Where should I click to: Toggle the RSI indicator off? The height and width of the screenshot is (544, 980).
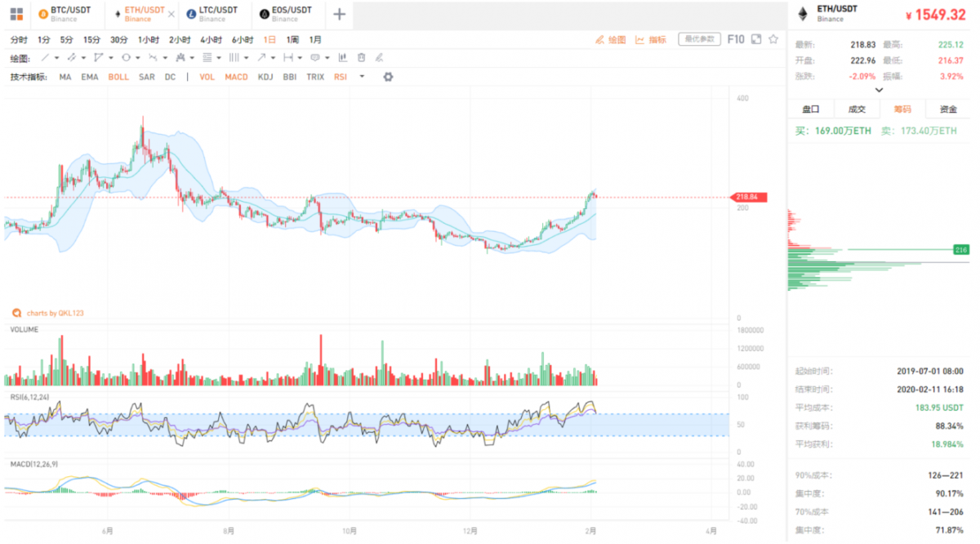340,77
